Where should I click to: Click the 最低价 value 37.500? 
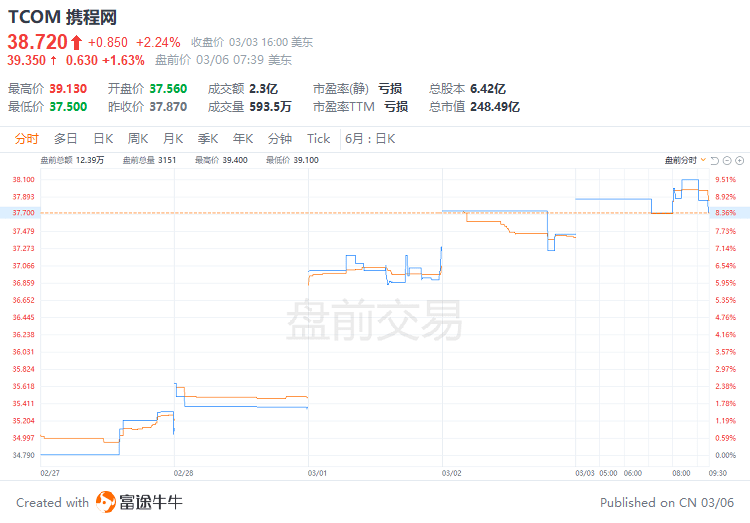click(x=68, y=106)
